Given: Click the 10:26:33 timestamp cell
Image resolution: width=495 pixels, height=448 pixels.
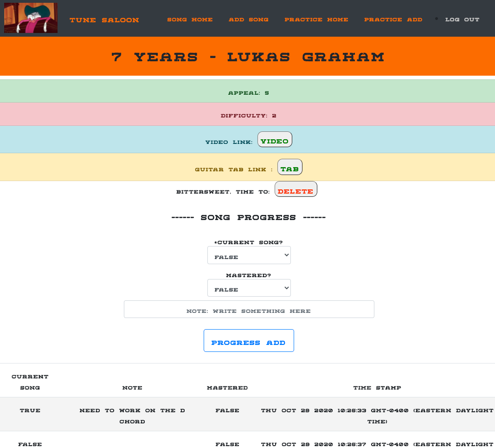Looking at the screenshot, I should (x=377, y=416).
